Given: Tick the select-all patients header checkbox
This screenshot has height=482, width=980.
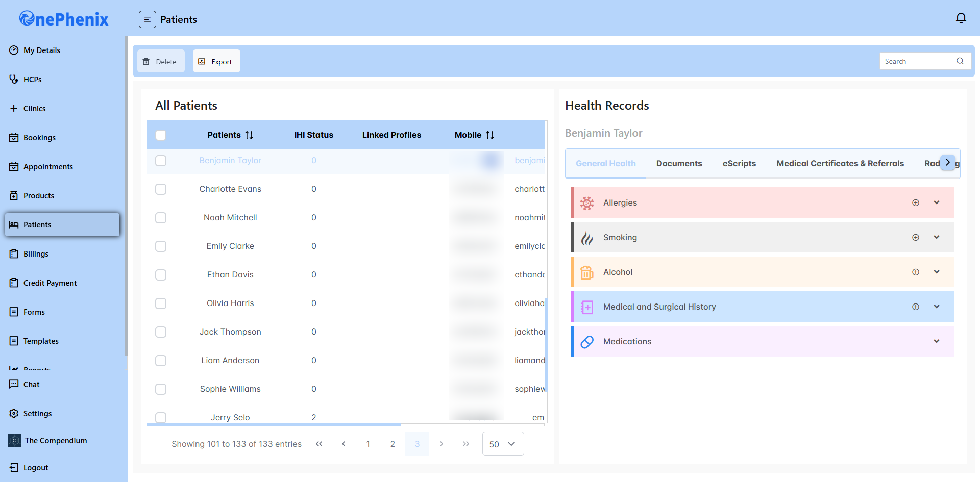Looking at the screenshot, I should click(161, 135).
